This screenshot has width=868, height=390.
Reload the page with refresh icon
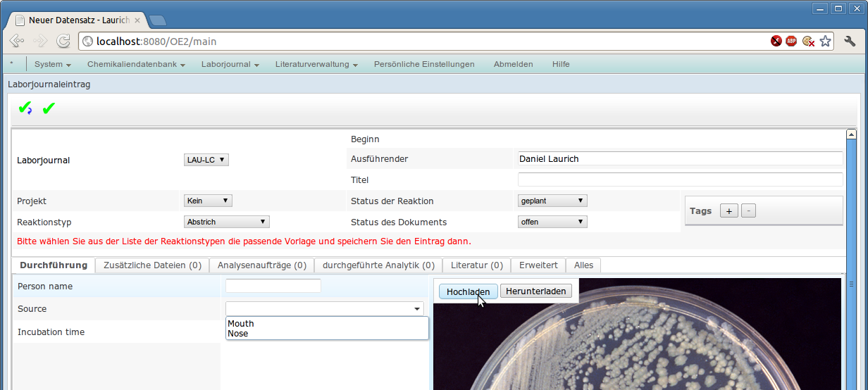click(63, 42)
